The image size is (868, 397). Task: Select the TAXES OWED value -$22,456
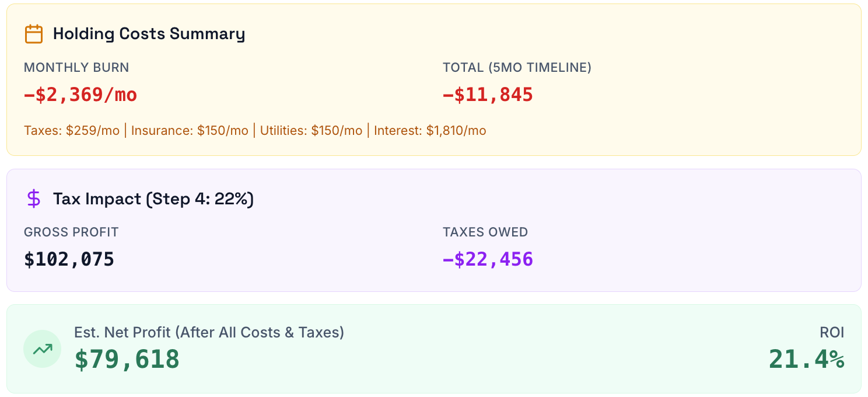[488, 259]
